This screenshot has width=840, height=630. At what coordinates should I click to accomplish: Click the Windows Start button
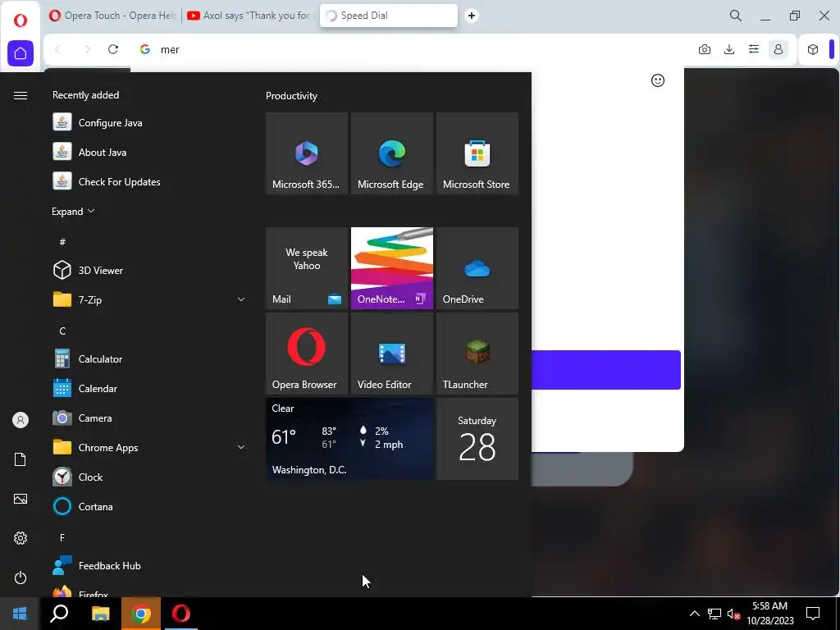pos(20,614)
